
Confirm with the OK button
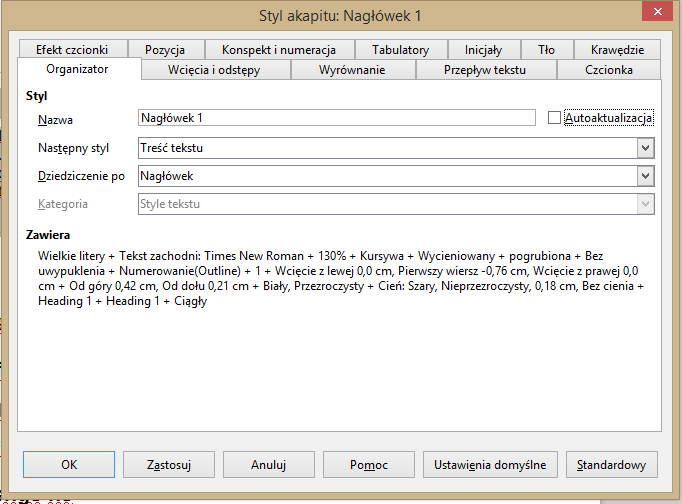(69, 464)
